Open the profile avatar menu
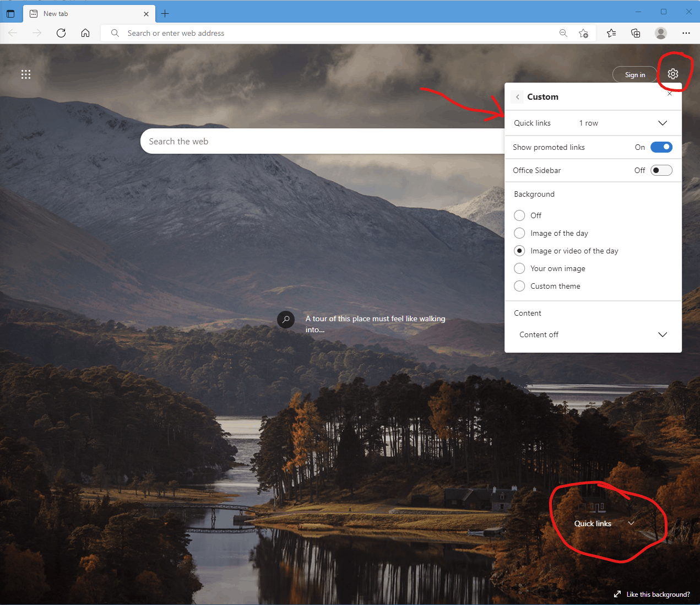 pos(661,33)
